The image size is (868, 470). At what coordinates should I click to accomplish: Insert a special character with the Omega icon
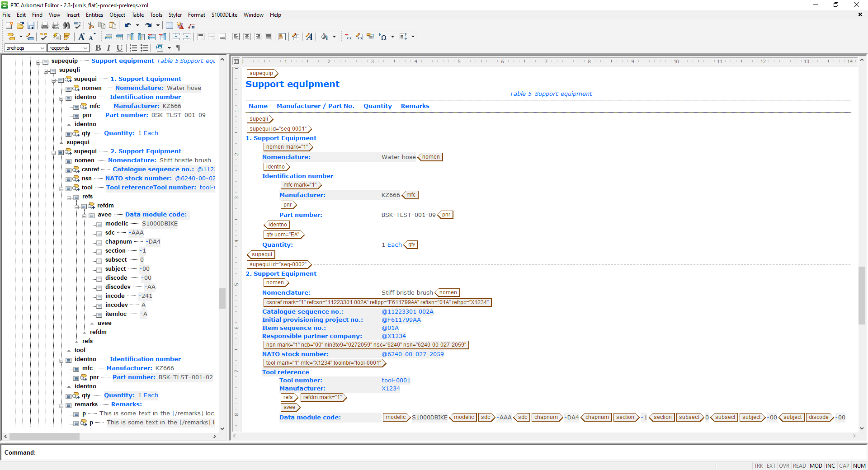(x=384, y=37)
